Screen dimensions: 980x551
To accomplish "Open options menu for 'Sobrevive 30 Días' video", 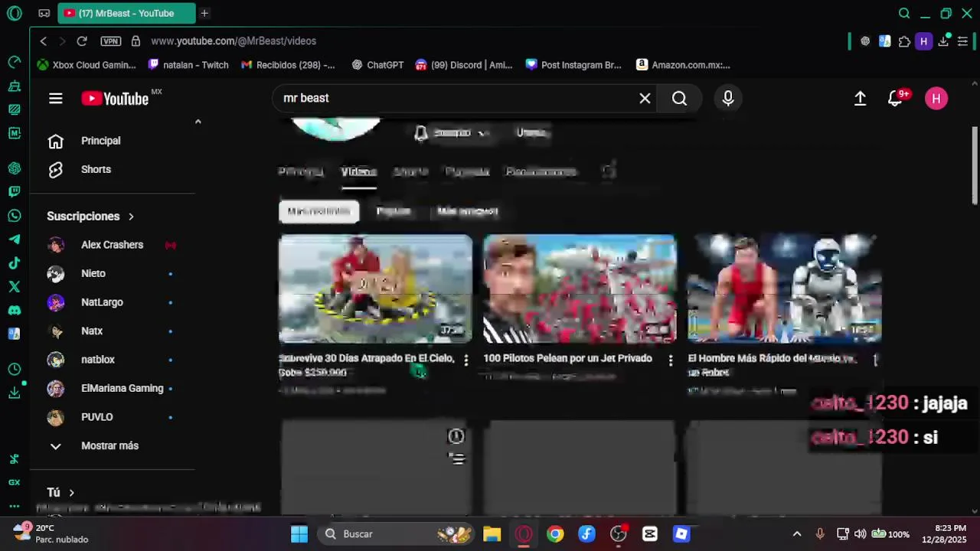I will (465, 360).
